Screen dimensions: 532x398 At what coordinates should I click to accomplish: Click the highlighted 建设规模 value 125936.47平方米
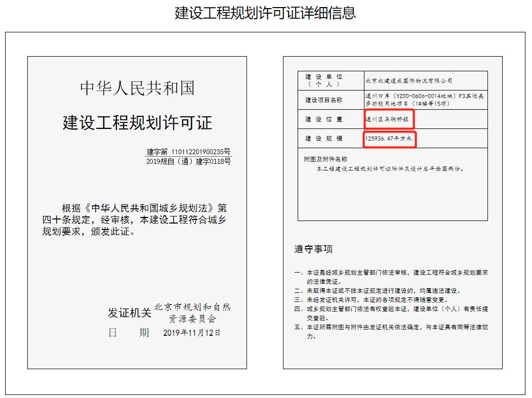pyautogui.click(x=389, y=138)
